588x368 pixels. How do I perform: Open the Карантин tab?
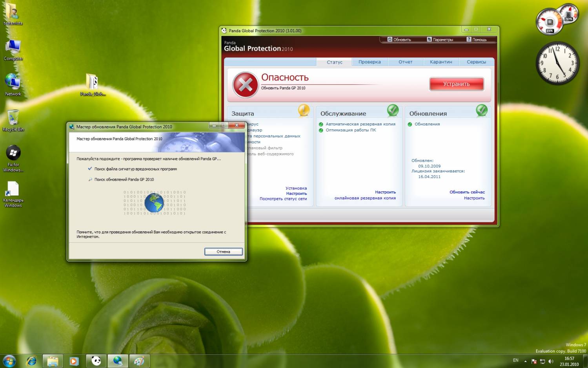coord(441,62)
